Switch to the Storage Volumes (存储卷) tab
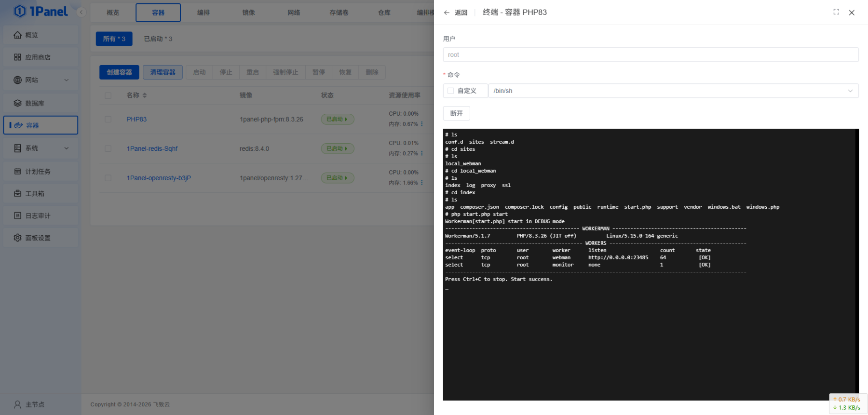The width and height of the screenshot is (868, 415). click(339, 13)
